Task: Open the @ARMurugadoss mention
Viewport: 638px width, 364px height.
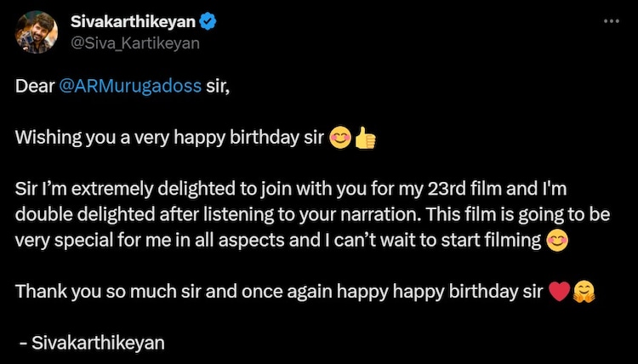Action: point(130,86)
